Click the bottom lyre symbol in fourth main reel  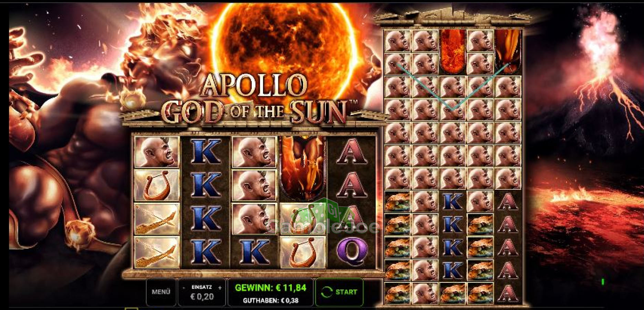303,252
